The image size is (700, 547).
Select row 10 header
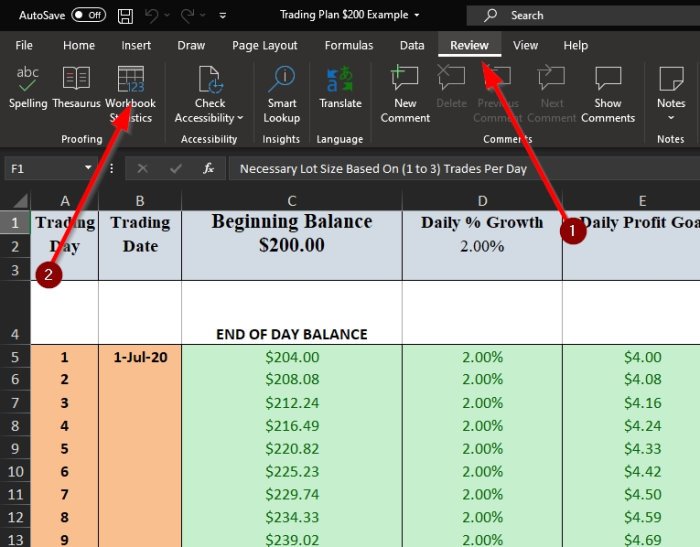coord(15,471)
